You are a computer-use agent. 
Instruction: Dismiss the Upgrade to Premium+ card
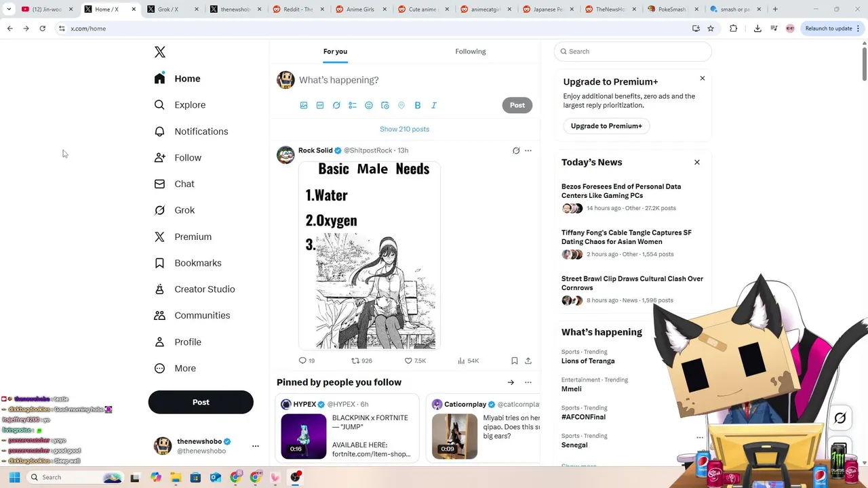point(703,79)
